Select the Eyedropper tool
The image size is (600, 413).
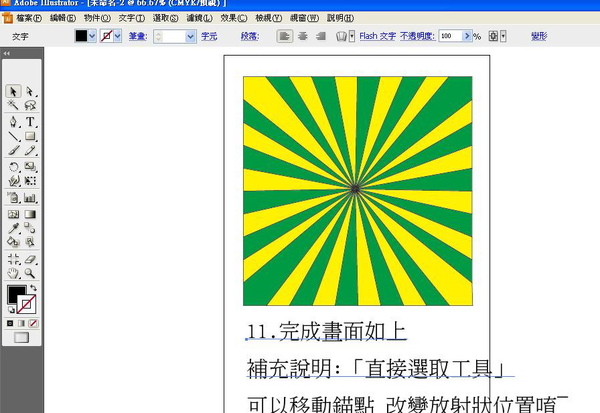point(13,228)
